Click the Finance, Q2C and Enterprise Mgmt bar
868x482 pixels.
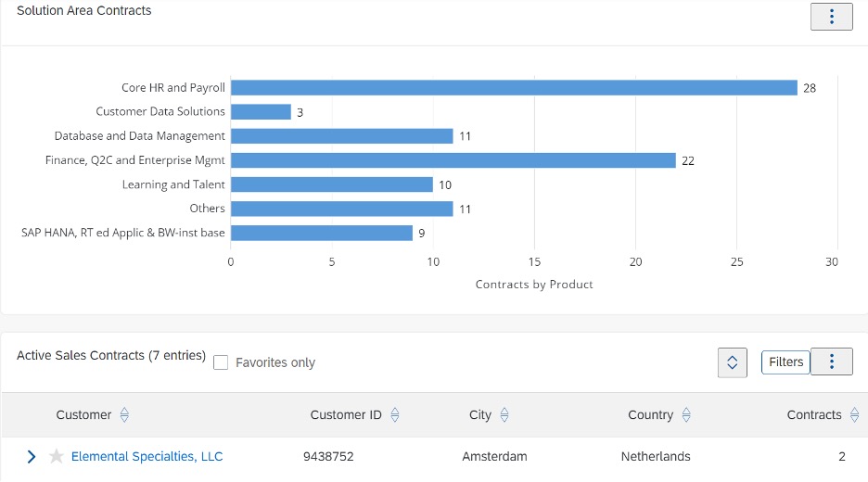tap(453, 160)
